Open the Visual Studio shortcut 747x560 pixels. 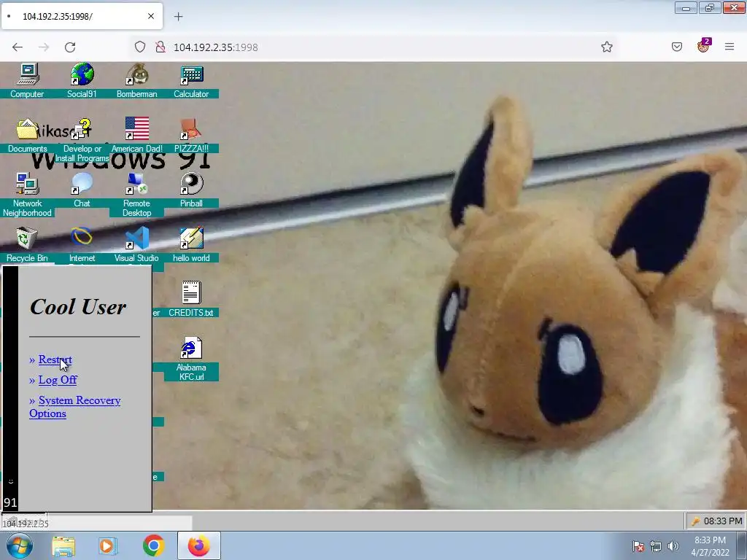[x=136, y=244]
